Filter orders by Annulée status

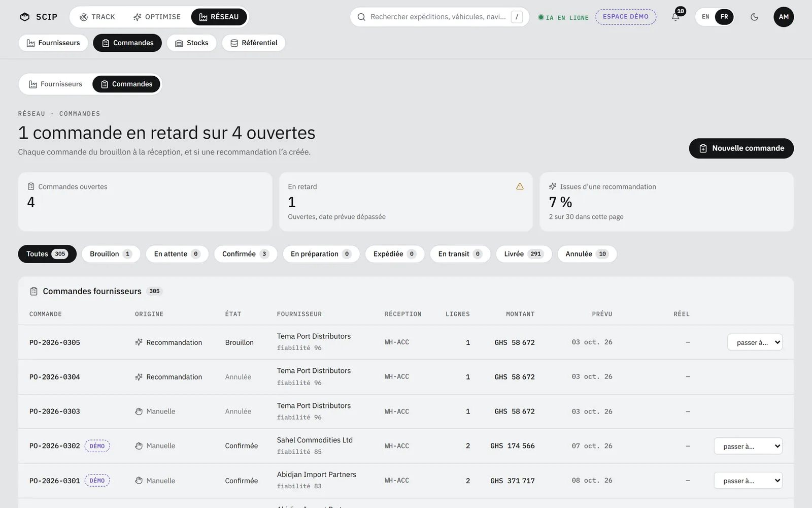coord(587,254)
